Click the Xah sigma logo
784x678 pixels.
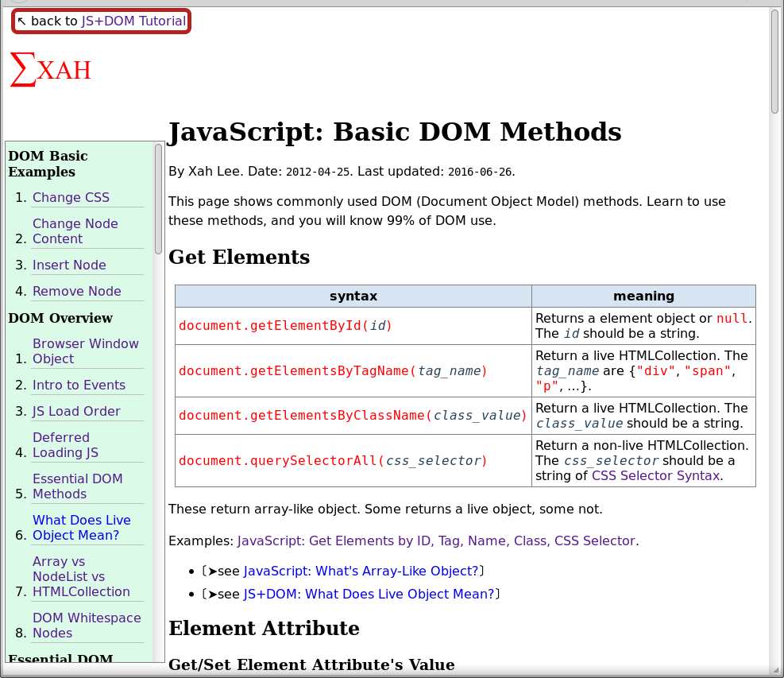coord(51,70)
